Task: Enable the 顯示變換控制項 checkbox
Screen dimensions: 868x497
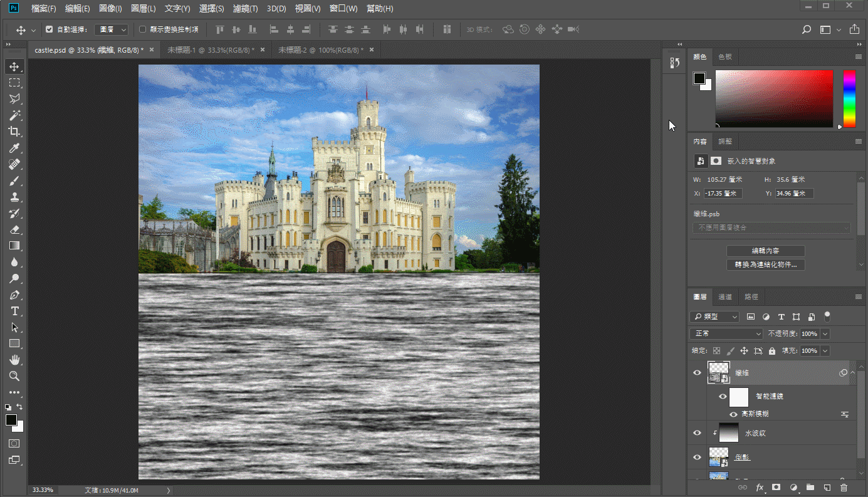Action: [x=142, y=29]
